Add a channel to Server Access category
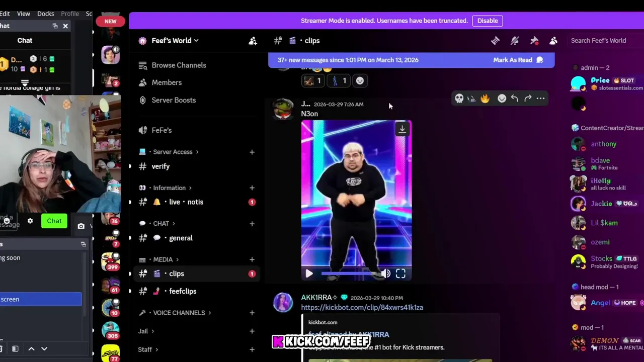 pos(252,152)
